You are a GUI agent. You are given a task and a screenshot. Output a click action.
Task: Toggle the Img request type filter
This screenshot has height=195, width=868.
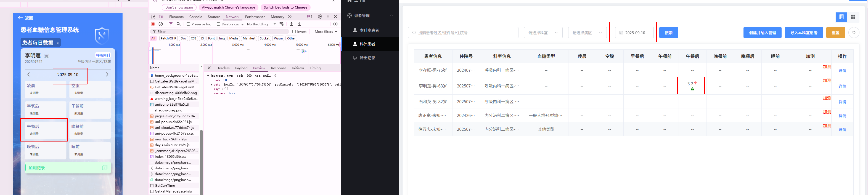222,38
